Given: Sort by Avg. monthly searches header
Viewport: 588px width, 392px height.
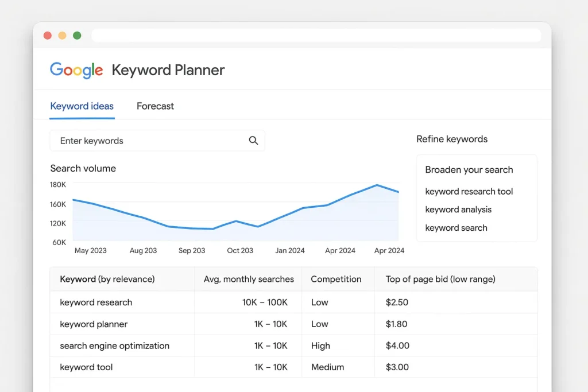Looking at the screenshot, I should [x=249, y=279].
